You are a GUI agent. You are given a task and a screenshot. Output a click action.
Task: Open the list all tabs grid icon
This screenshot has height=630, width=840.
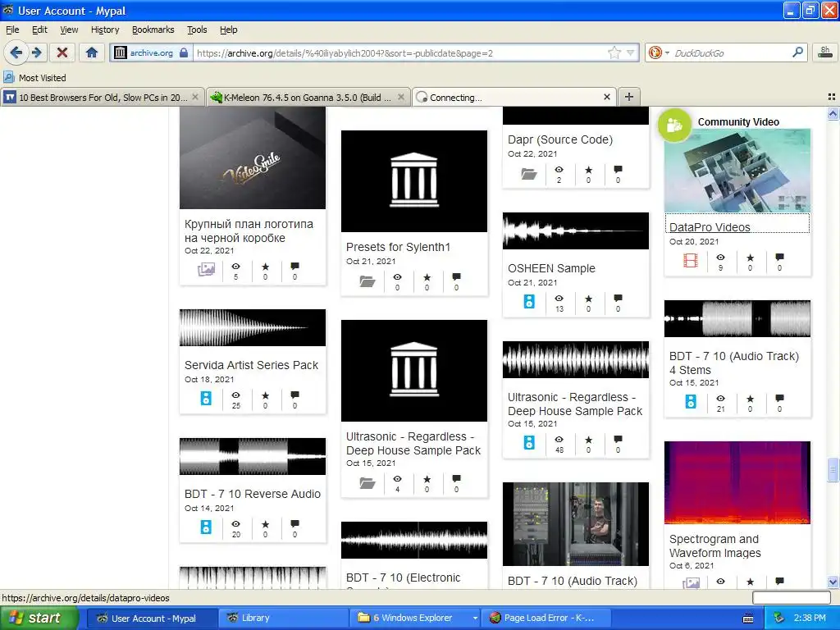pyautogui.click(x=832, y=97)
